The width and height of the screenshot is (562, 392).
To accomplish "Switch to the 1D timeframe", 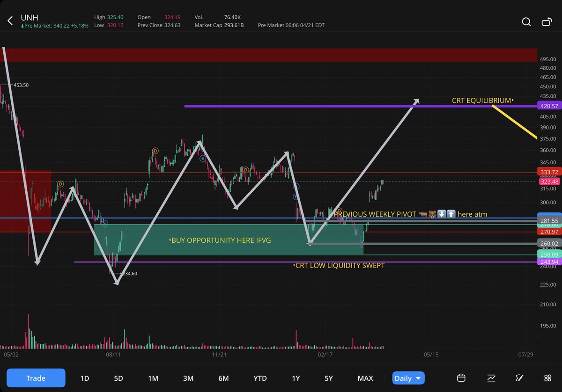I will pos(84,378).
